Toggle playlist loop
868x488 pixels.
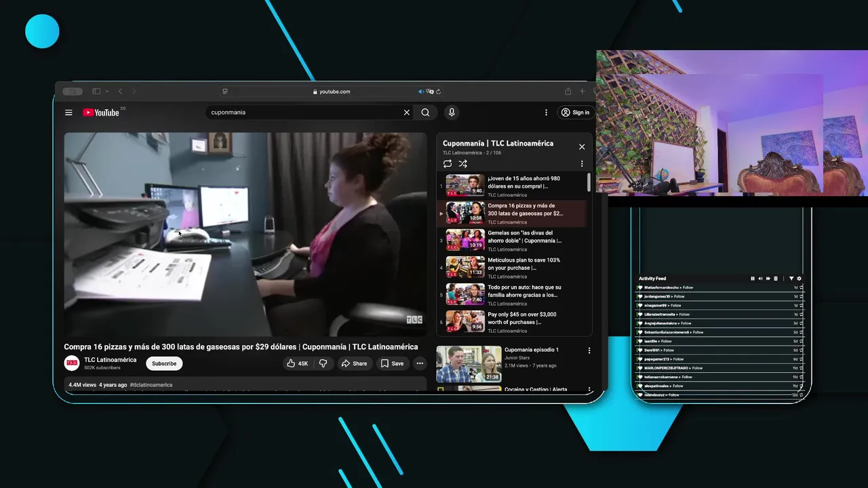(x=448, y=163)
